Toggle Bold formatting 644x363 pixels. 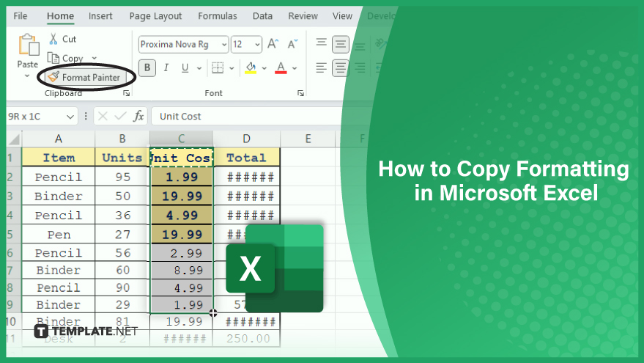pos(147,67)
